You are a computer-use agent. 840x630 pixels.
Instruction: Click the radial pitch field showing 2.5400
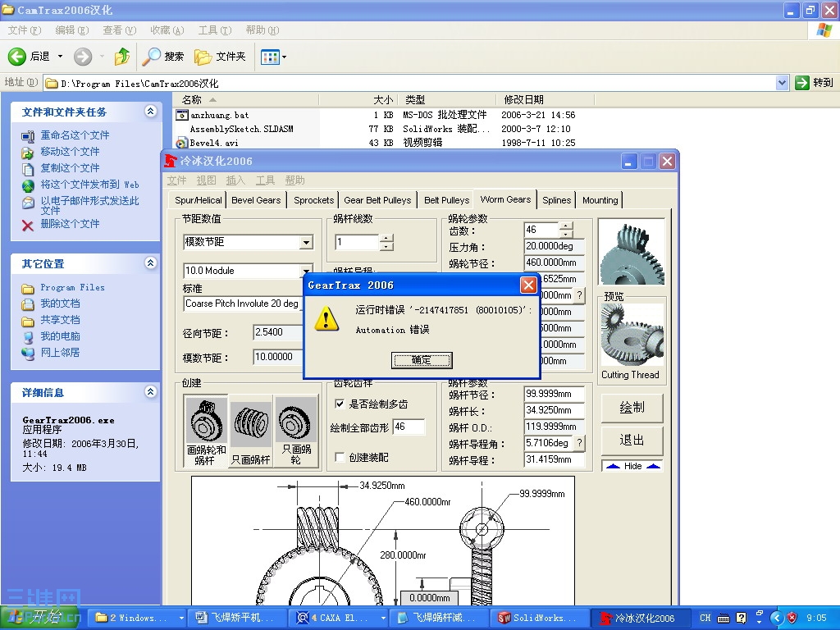277,332
